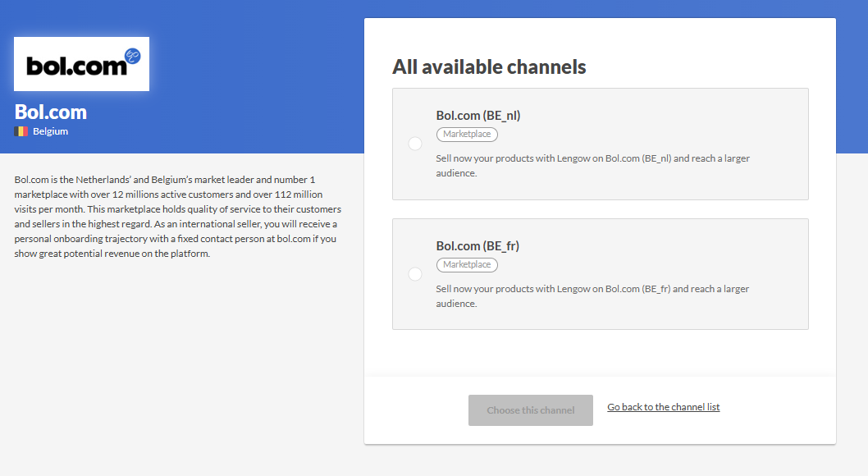
Task: Click the Belgium flag icon
Action: coord(21,131)
